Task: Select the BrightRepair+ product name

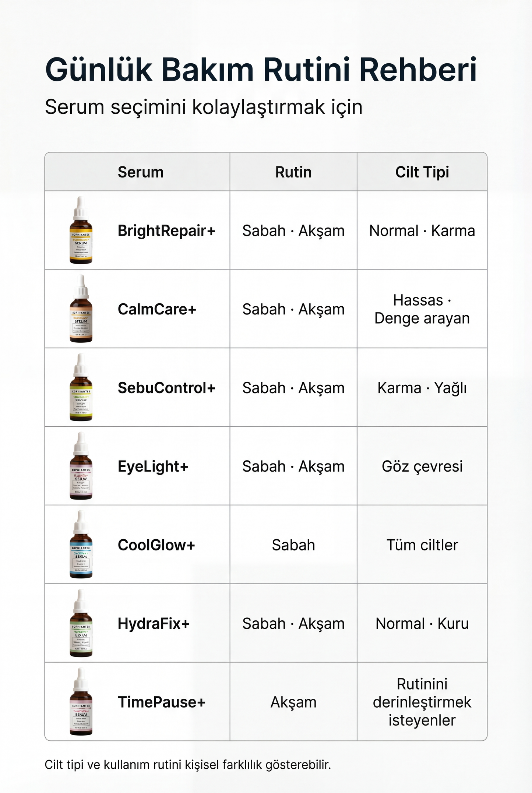Action: [x=166, y=231]
